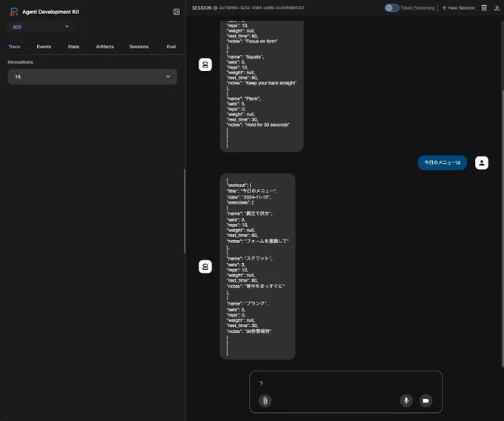Click the 'Hold for 30 seconds' notes line

click(258, 125)
